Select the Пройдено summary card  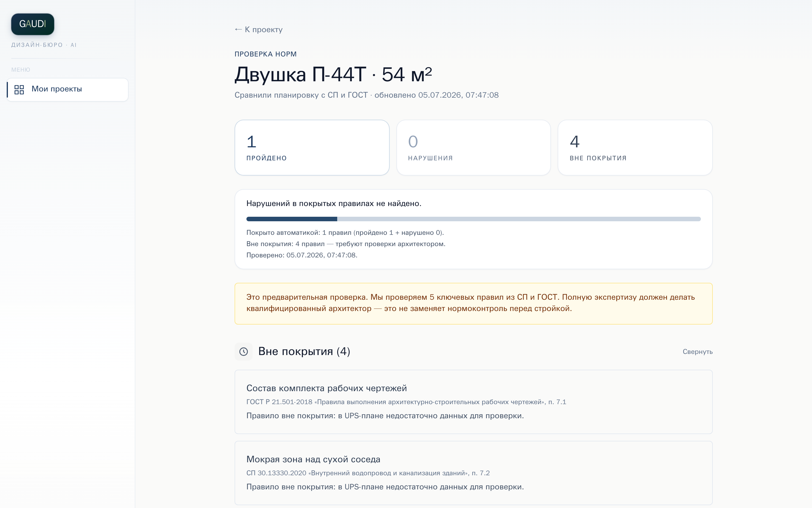click(312, 148)
